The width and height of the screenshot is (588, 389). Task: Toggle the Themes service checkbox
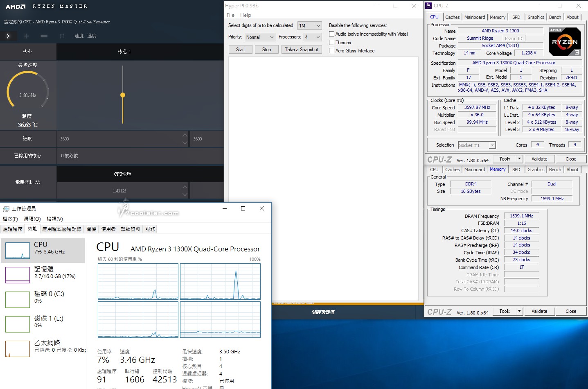[332, 43]
